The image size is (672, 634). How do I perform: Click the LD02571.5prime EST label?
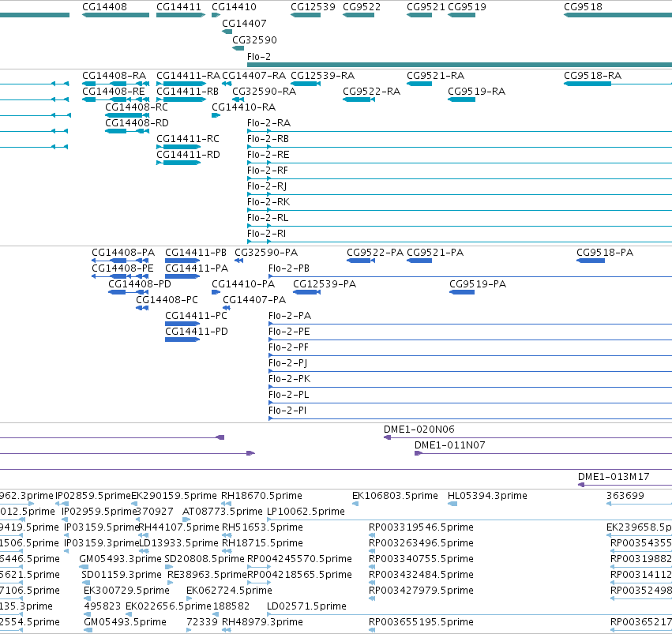coord(306,606)
